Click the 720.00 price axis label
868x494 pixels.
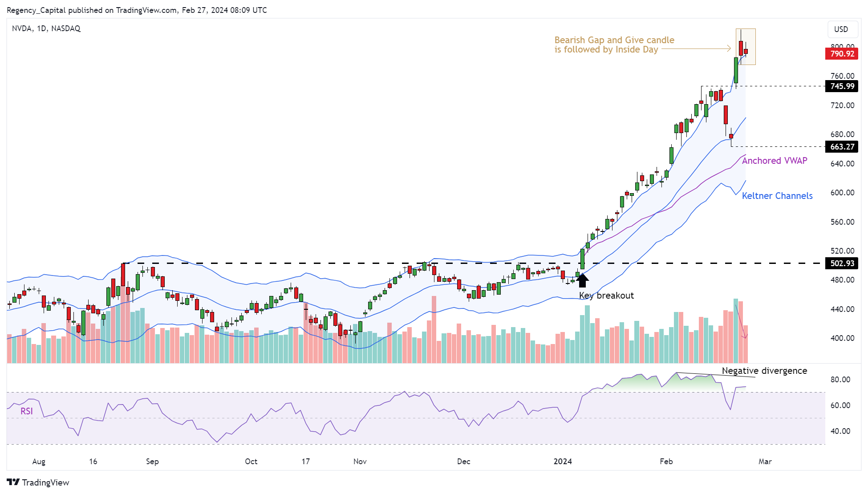(x=842, y=105)
